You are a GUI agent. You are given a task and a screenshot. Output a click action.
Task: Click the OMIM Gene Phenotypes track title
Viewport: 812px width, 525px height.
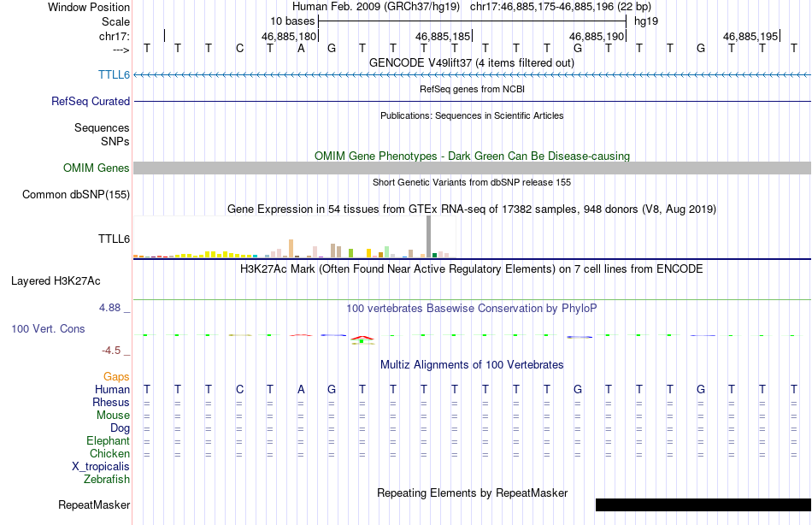[x=473, y=156]
